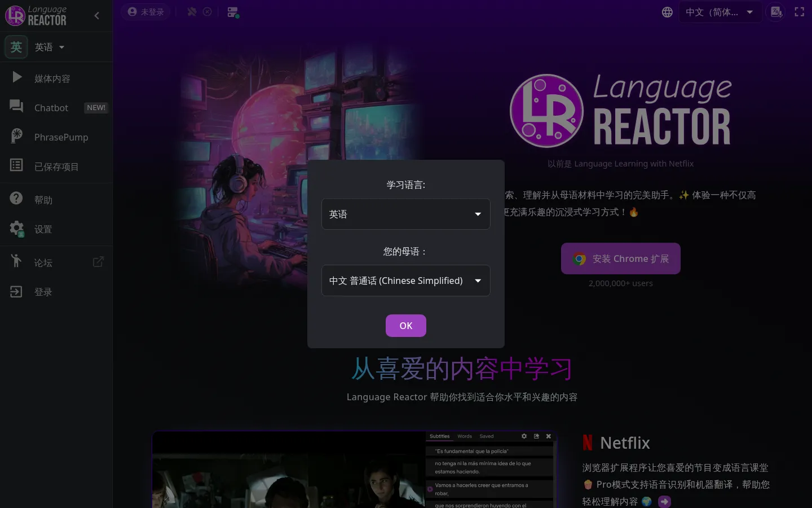Click the server status icon in top bar
Image resolution: width=812 pixels, height=508 pixels.
(233, 12)
